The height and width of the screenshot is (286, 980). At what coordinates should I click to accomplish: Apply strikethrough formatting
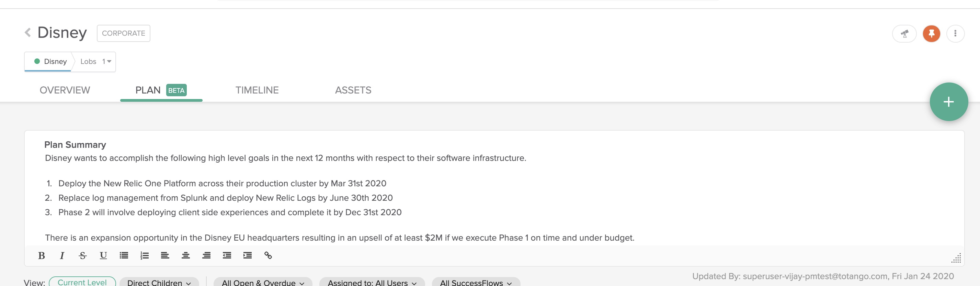coord(82,255)
